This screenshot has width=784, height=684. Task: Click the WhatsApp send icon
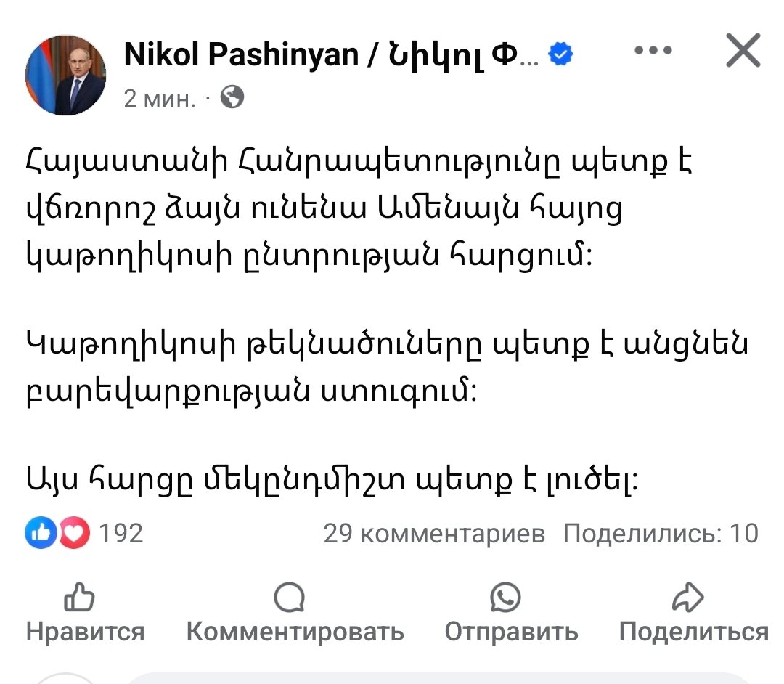point(505,597)
